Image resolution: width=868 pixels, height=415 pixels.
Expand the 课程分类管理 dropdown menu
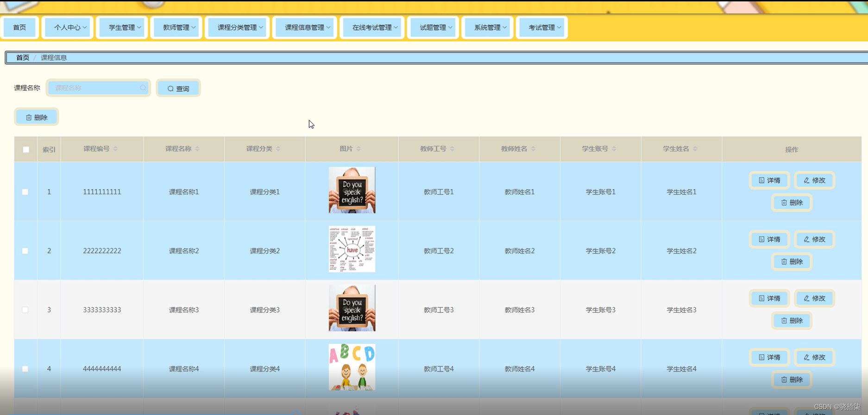coord(237,28)
